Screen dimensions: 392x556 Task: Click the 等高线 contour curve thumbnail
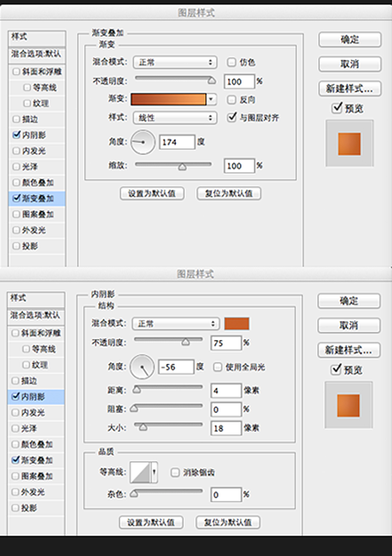click(x=140, y=472)
